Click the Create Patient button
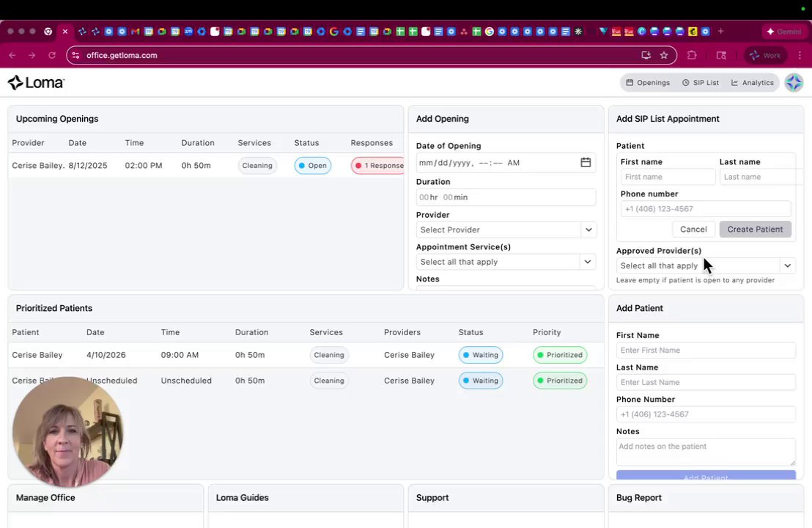This screenshot has width=812, height=528. point(755,230)
